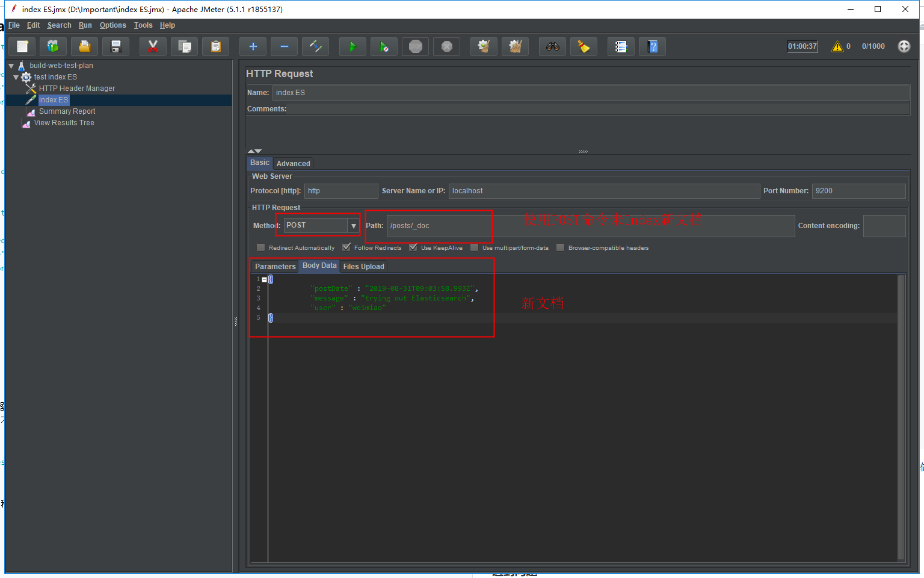
Task: Uncheck the Follow Redirects checkbox
Action: click(346, 247)
